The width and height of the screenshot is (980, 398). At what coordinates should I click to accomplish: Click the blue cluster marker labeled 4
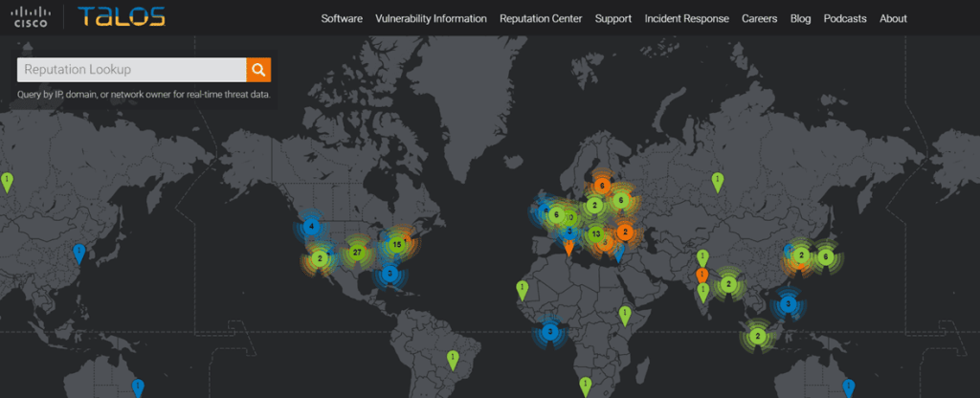[x=311, y=227]
